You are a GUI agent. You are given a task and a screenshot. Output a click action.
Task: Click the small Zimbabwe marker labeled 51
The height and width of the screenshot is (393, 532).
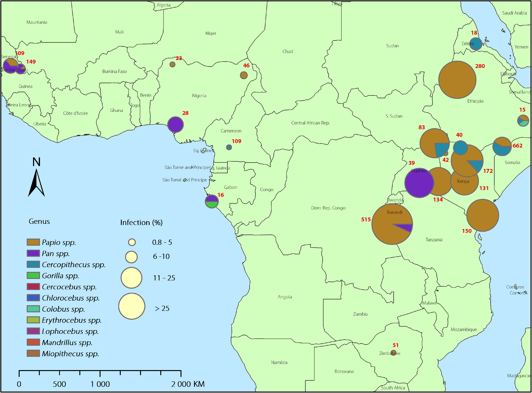click(x=394, y=352)
